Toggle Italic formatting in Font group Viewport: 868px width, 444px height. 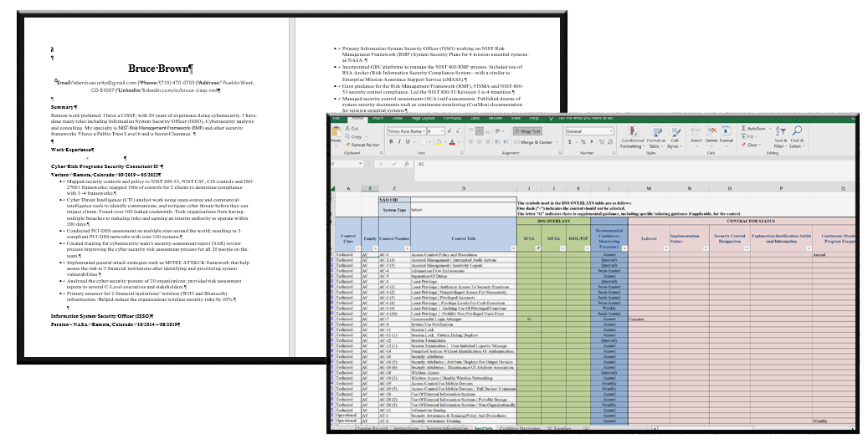coord(398,143)
